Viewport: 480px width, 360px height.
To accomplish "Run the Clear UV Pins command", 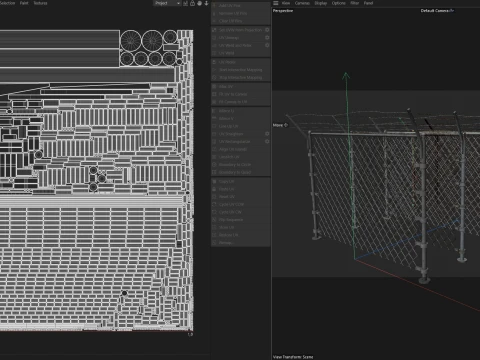I will coord(240,21).
